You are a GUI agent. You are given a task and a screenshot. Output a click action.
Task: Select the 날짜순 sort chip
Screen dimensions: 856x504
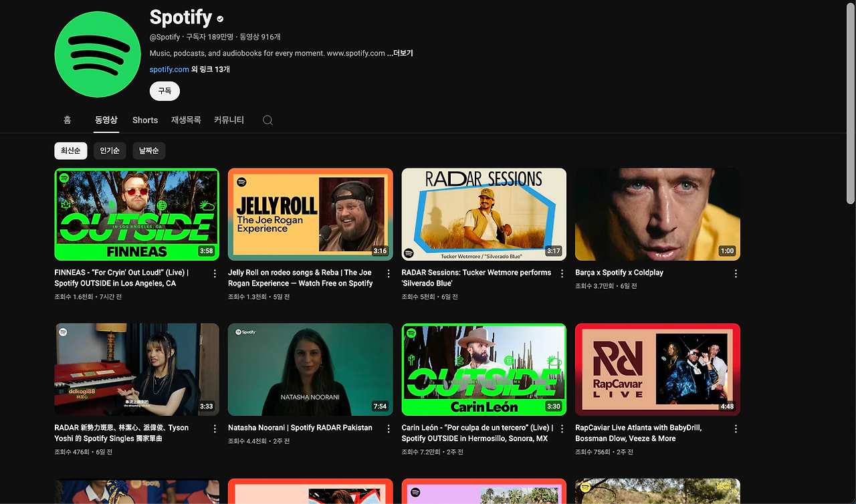click(148, 151)
